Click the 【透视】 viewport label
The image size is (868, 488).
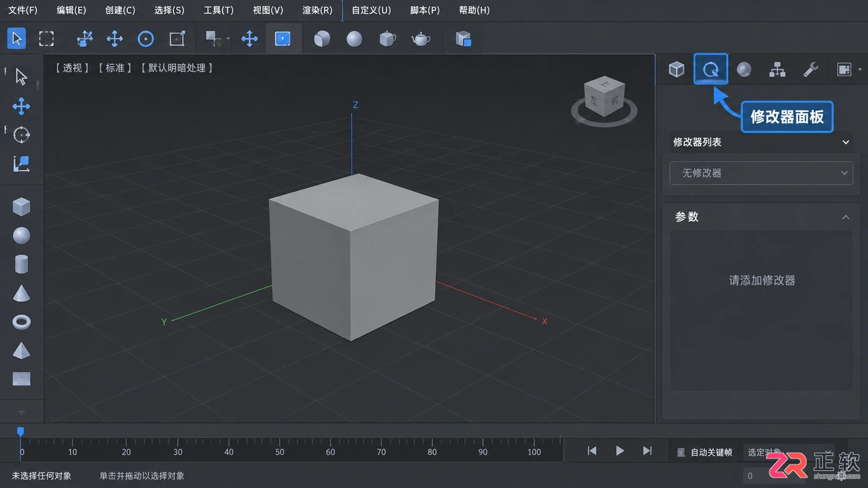tap(72, 68)
